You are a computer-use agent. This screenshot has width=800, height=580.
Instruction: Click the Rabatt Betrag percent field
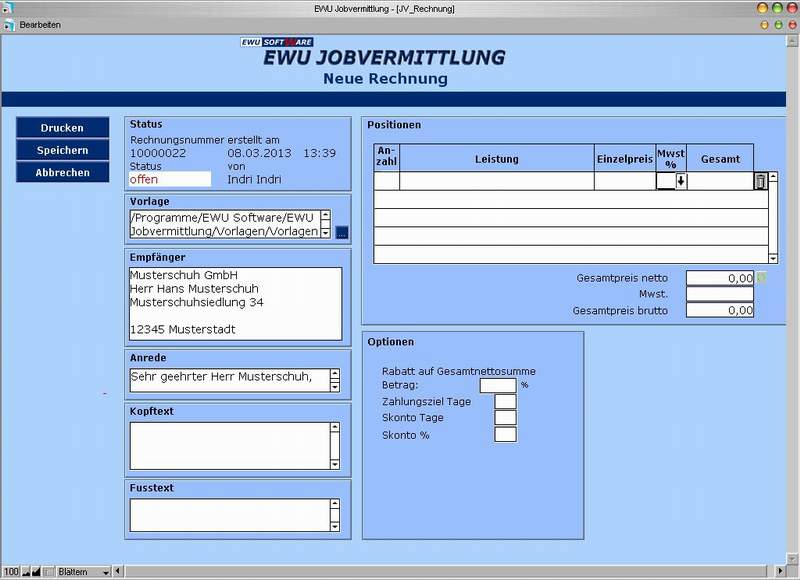498,385
